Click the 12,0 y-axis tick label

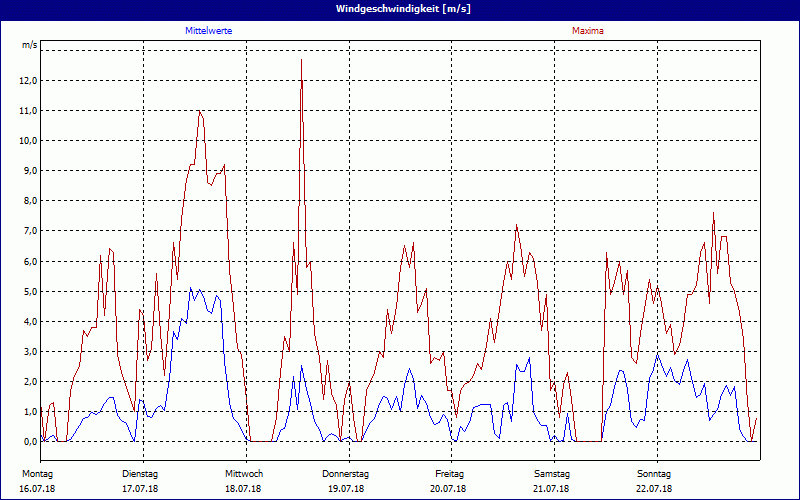coord(30,81)
